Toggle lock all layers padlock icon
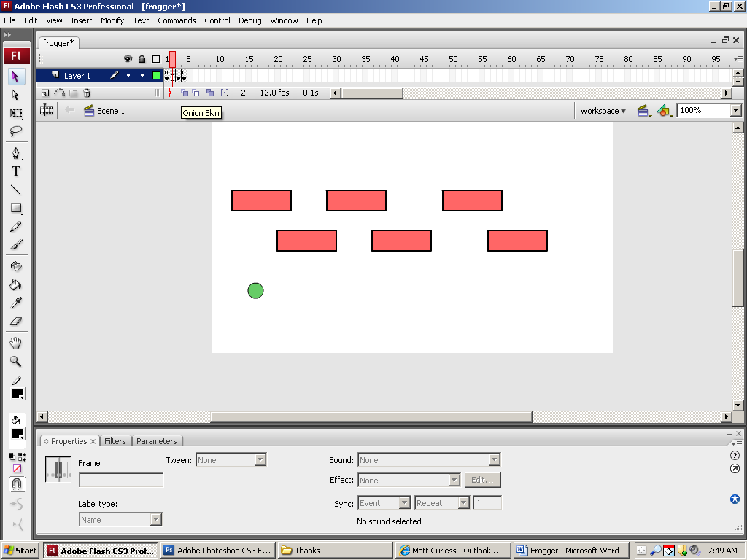This screenshot has width=747, height=560. (x=142, y=59)
